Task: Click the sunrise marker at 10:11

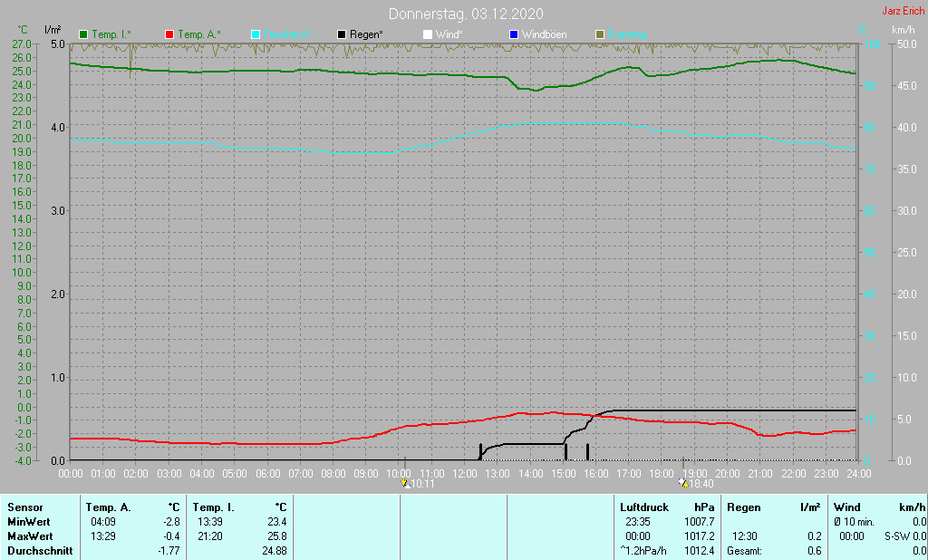Action: click(405, 484)
